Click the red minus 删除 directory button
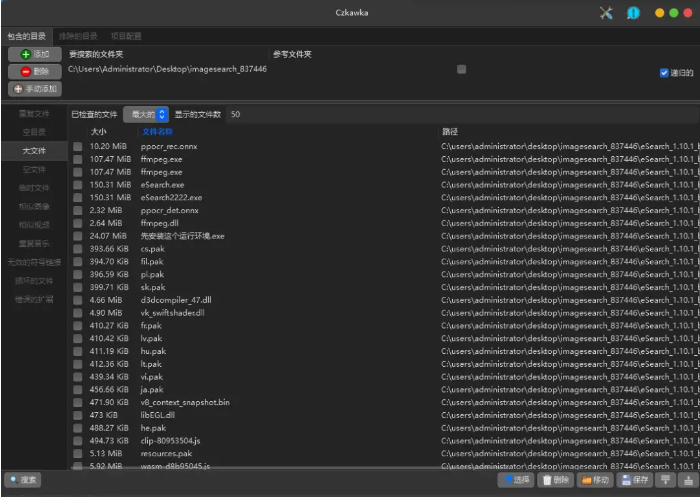Screen dimensions: 700x497 click(x=35, y=71)
